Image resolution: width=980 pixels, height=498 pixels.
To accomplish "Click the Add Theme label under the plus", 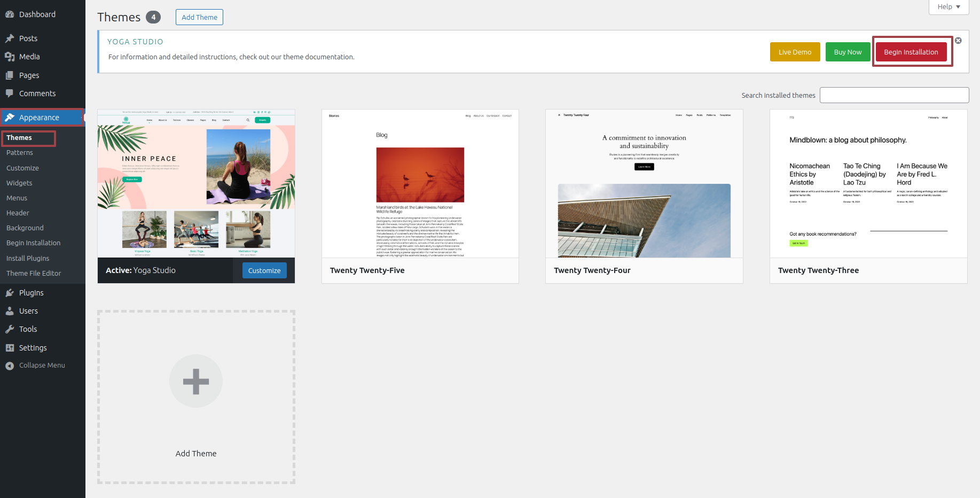I will tap(196, 454).
